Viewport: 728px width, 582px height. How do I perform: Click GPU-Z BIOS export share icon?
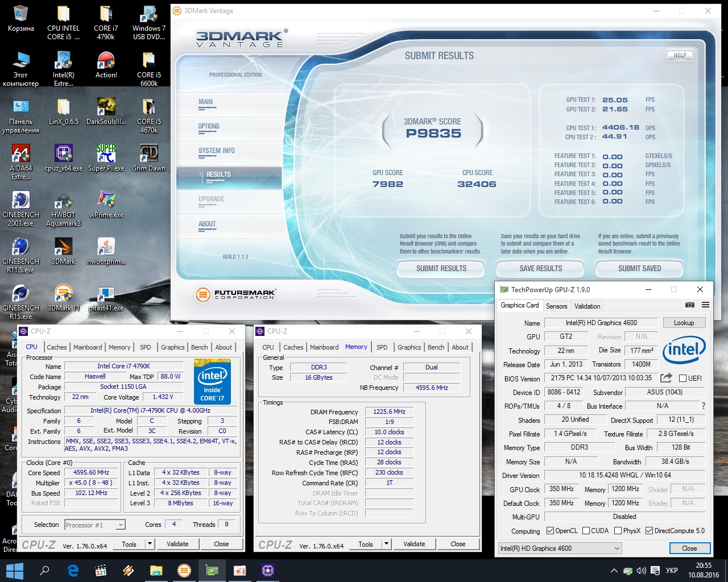[x=666, y=378]
